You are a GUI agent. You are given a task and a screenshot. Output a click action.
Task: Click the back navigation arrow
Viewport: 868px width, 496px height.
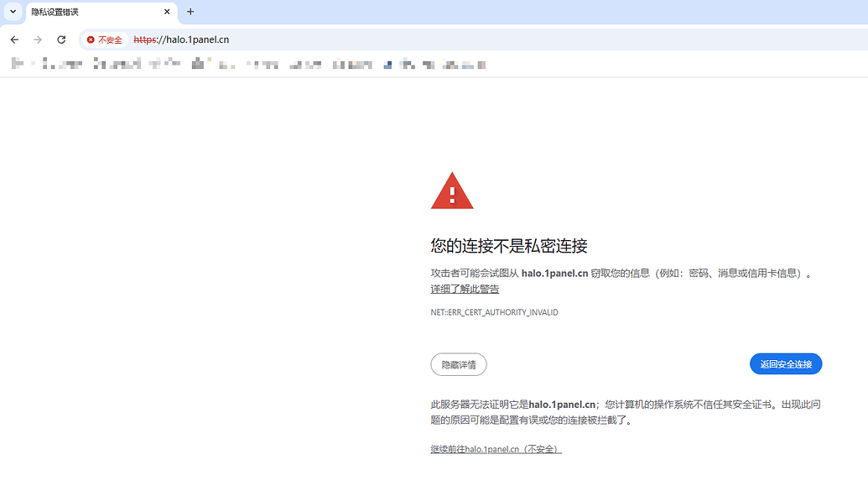(x=13, y=39)
